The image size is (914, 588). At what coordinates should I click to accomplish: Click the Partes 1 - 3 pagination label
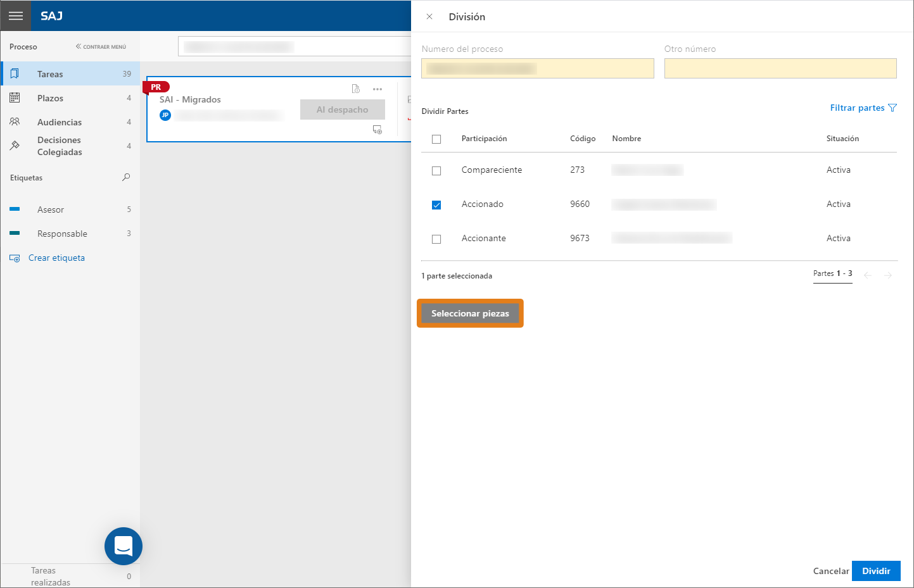[x=833, y=273]
